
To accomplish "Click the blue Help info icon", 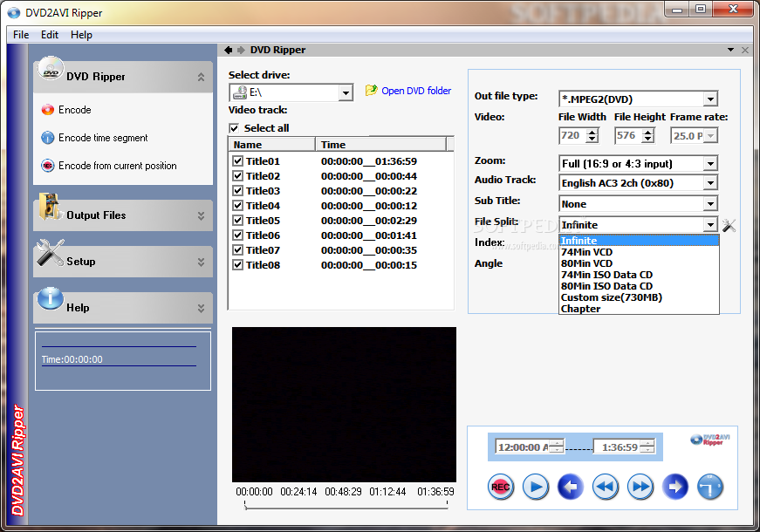I will (x=51, y=298).
